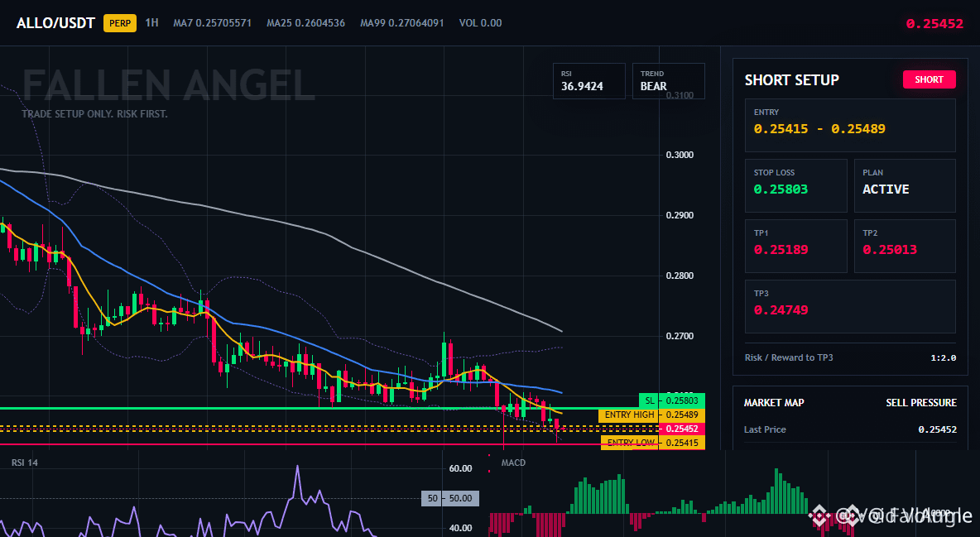Click the 0.2900 price axis label
Screen dimensions: 980x537
point(680,216)
